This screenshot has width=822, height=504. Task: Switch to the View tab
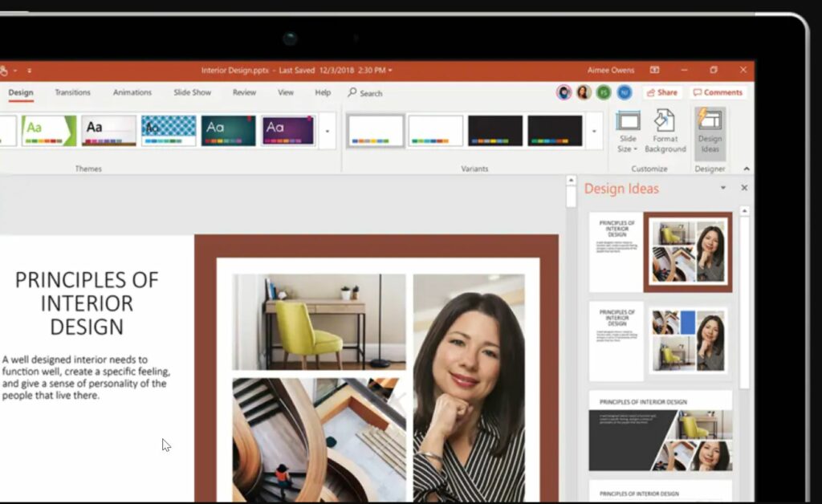pos(286,93)
